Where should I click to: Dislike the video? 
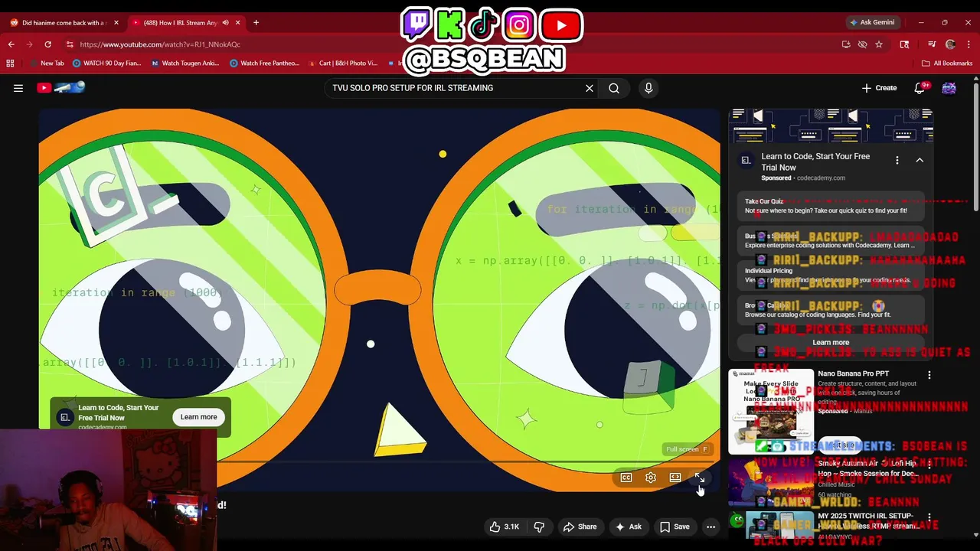tap(539, 527)
